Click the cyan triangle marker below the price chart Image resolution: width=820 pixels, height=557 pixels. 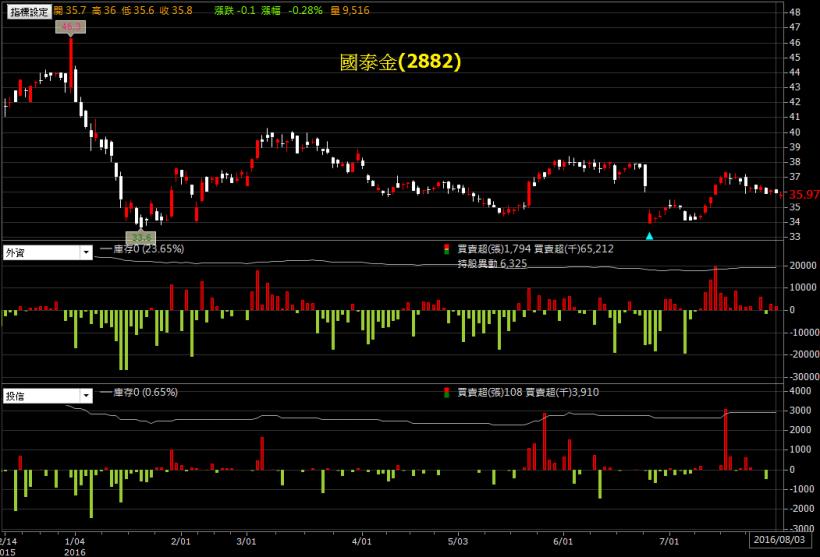point(650,236)
